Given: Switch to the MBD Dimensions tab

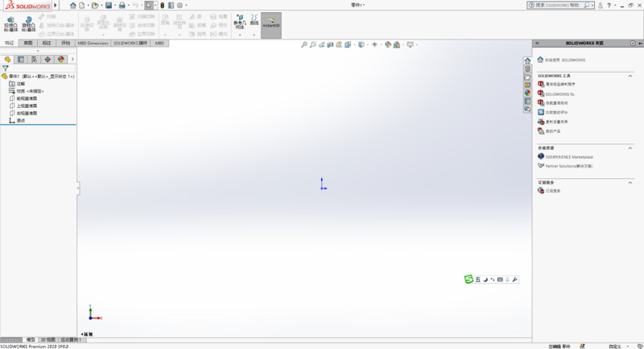Looking at the screenshot, I should tap(93, 43).
